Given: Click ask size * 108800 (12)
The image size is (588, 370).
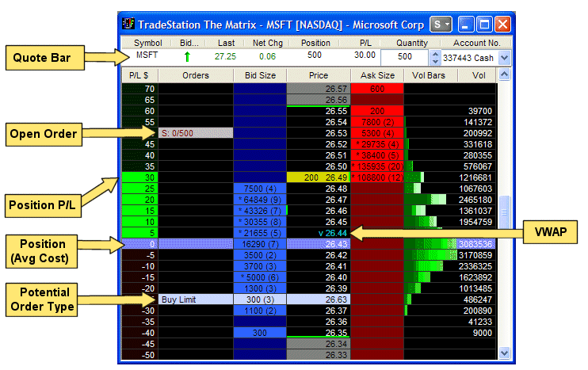Looking at the screenshot, I should point(377,177).
